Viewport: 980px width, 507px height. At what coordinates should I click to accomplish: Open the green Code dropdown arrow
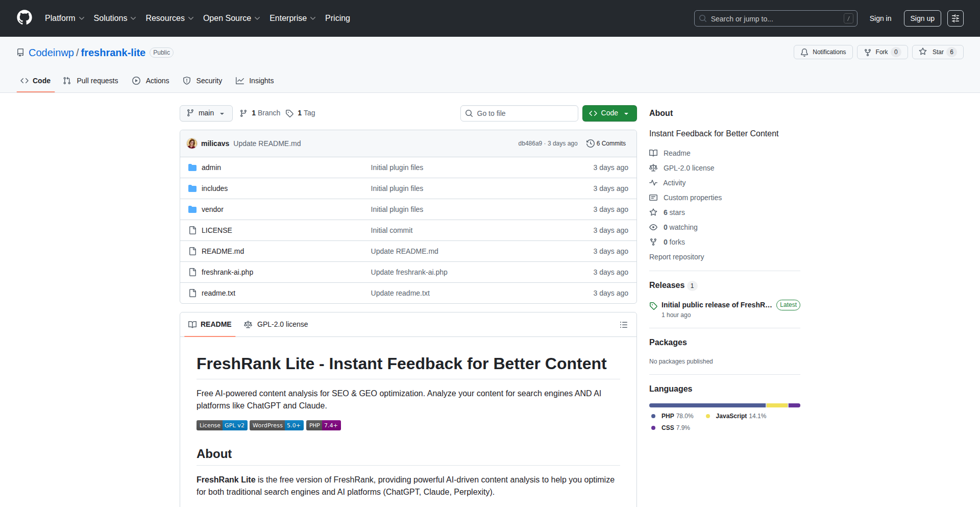626,113
